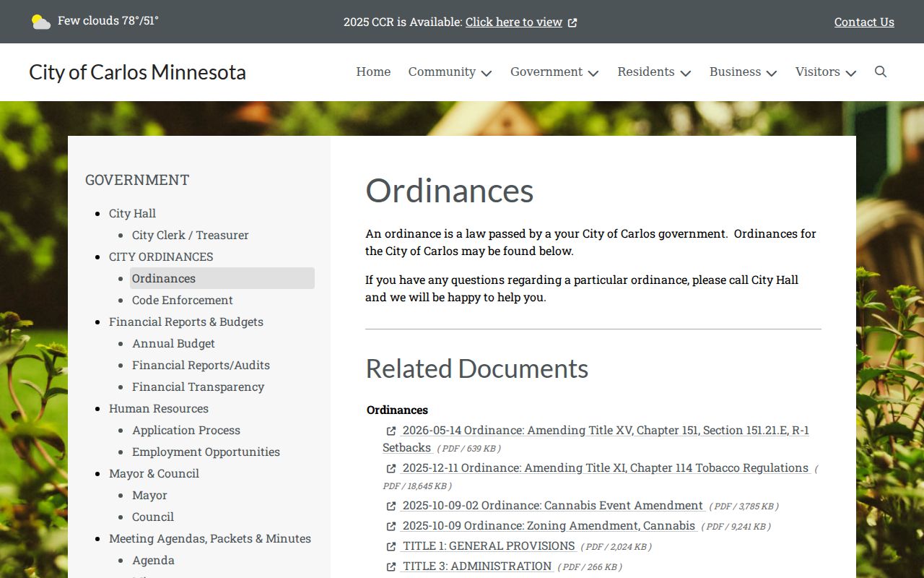Open the site search magnifier icon
The width and height of the screenshot is (924, 578).
click(881, 72)
